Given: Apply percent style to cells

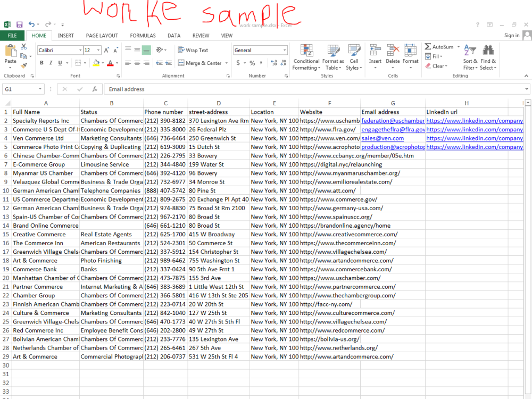Looking at the screenshot, I should pyautogui.click(x=252, y=63).
